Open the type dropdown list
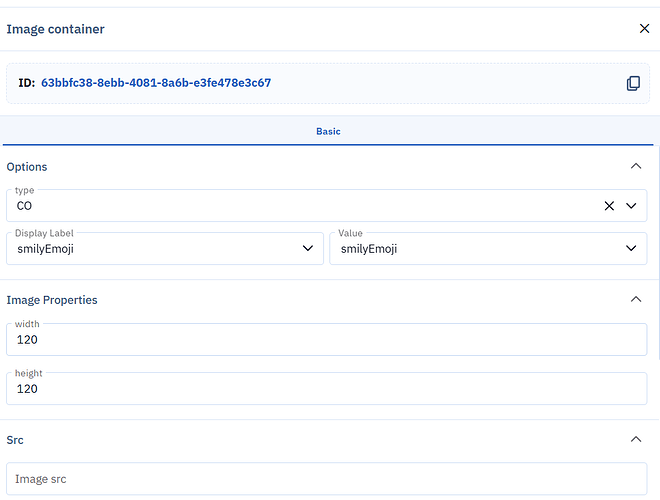 pyautogui.click(x=631, y=206)
